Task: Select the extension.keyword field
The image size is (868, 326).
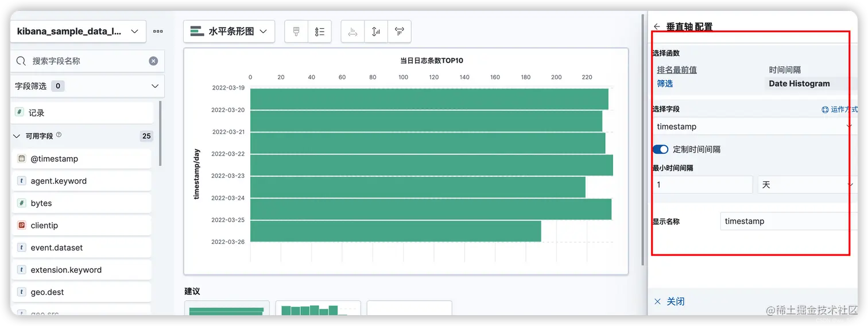Action: click(x=82, y=270)
